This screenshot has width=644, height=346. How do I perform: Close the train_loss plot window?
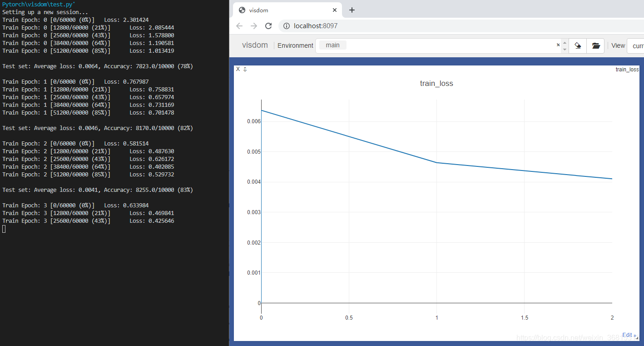(x=238, y=69)
